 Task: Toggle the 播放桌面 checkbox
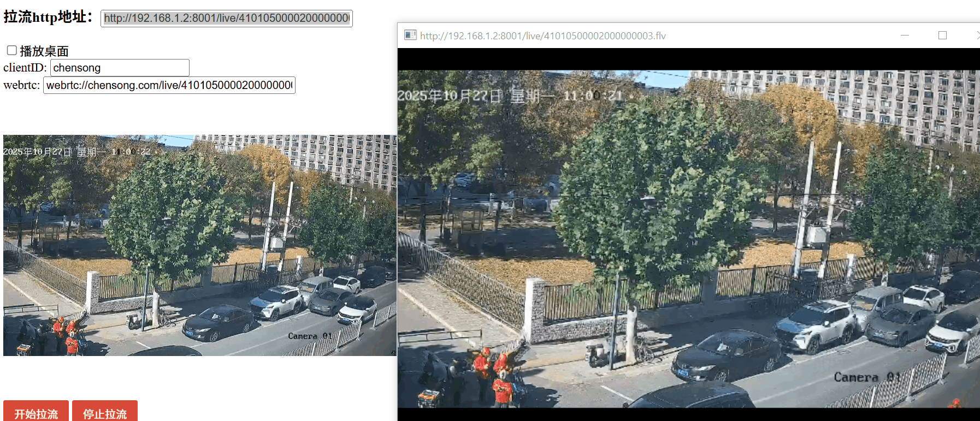pos(11,50)
